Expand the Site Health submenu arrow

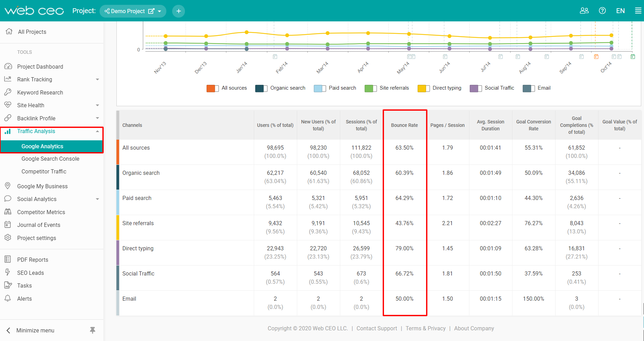tap(97, 105)
